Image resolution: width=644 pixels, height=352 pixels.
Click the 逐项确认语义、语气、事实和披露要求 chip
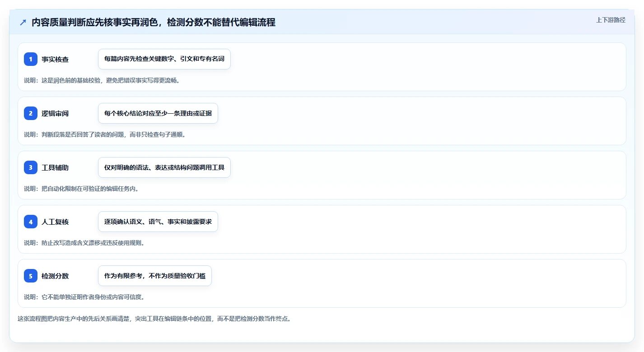[158, 222]
